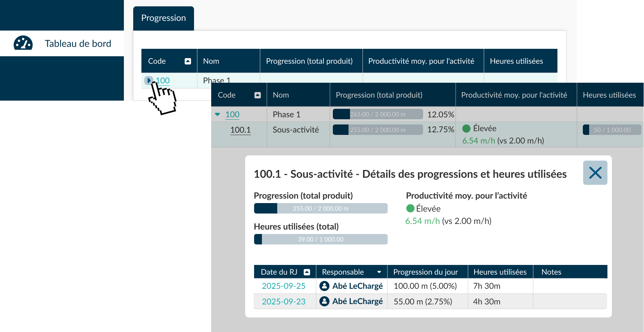The image size is (644, 332).
Task: Click the Phase 1 progress bar 265.00 / 2 000.00 m
Action: coord(378,114)
